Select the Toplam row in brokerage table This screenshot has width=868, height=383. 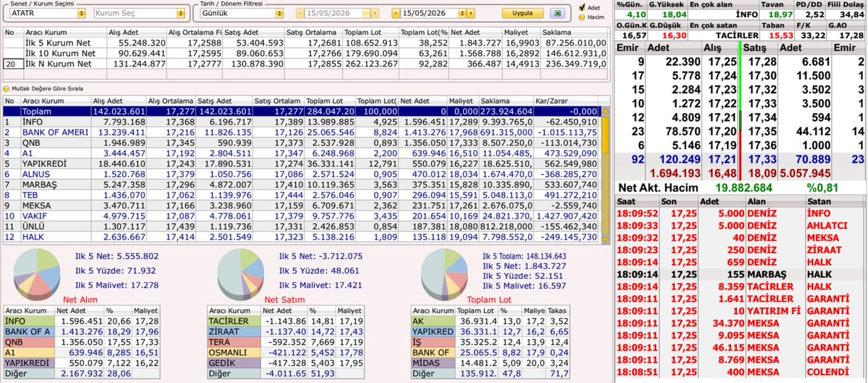coord(301,111)
